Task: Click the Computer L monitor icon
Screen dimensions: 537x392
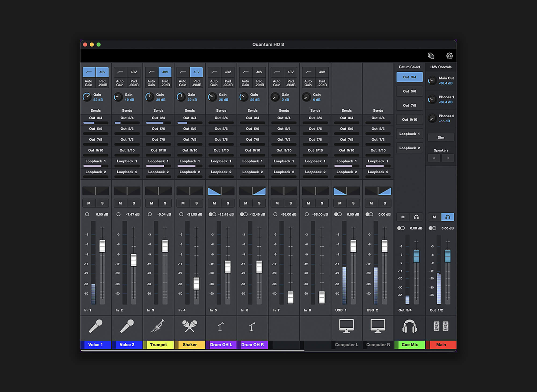Action: [x=346, y=326]
